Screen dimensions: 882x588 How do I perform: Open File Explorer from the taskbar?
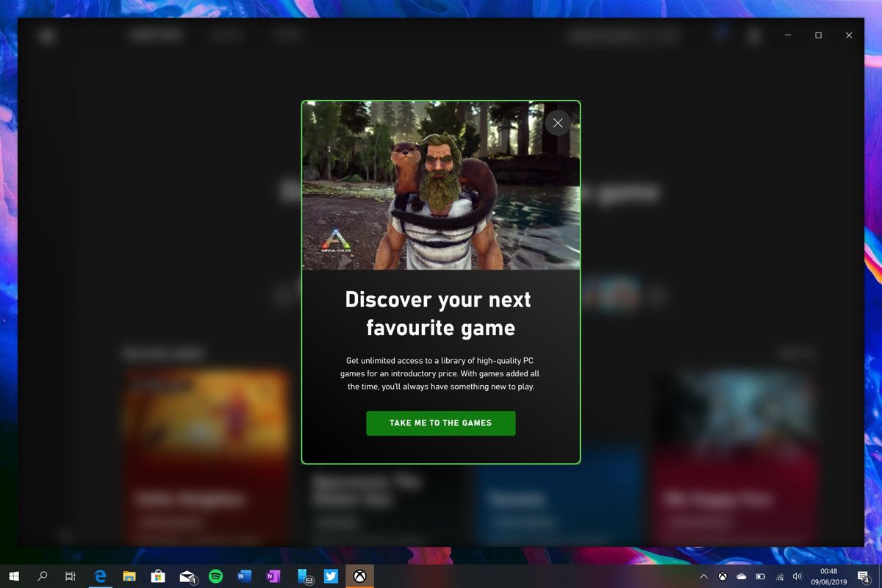click(129, 577)
